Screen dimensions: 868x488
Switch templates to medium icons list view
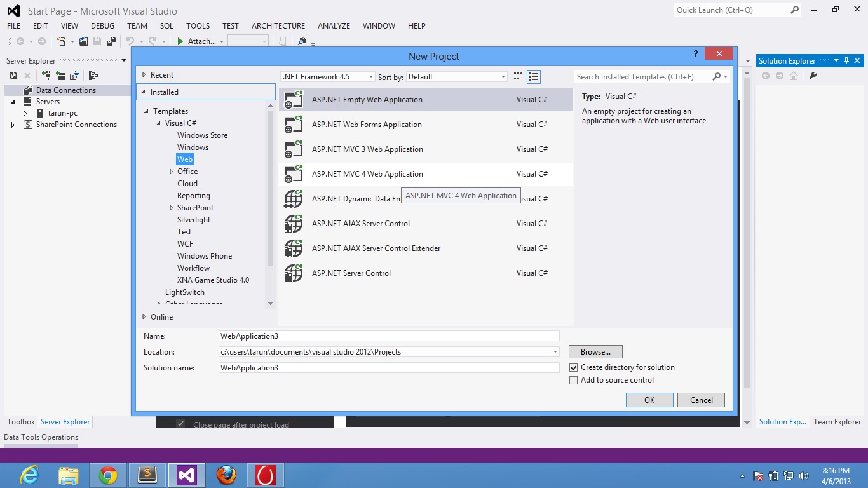[534, 77]
